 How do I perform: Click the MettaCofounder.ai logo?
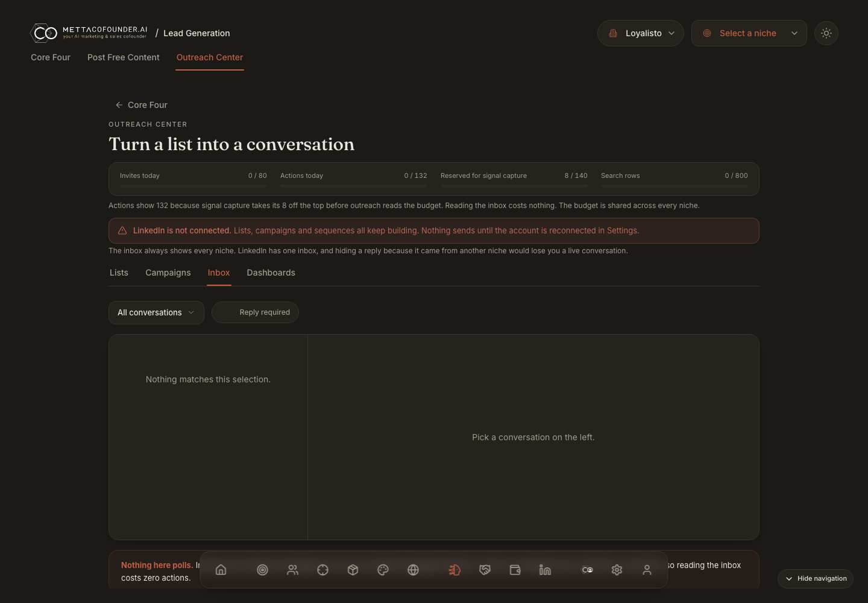(x=89, y=33)
